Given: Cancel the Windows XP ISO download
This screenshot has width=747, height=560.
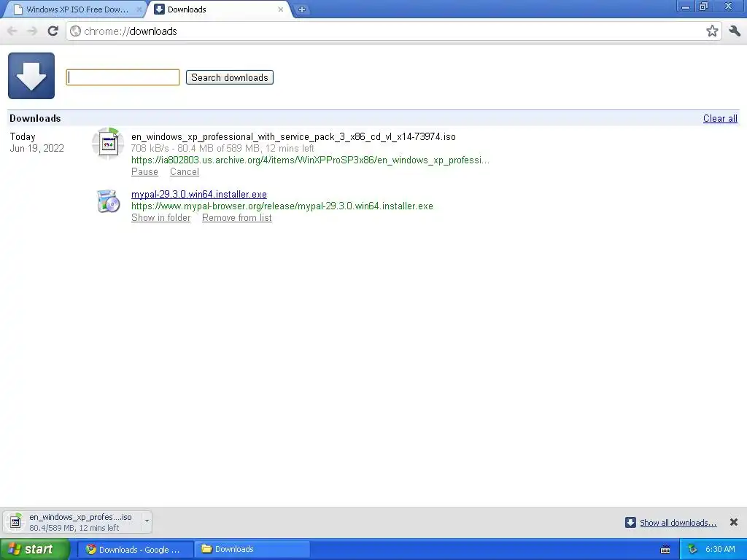Looking at the screenshot, I should point(185,172).
